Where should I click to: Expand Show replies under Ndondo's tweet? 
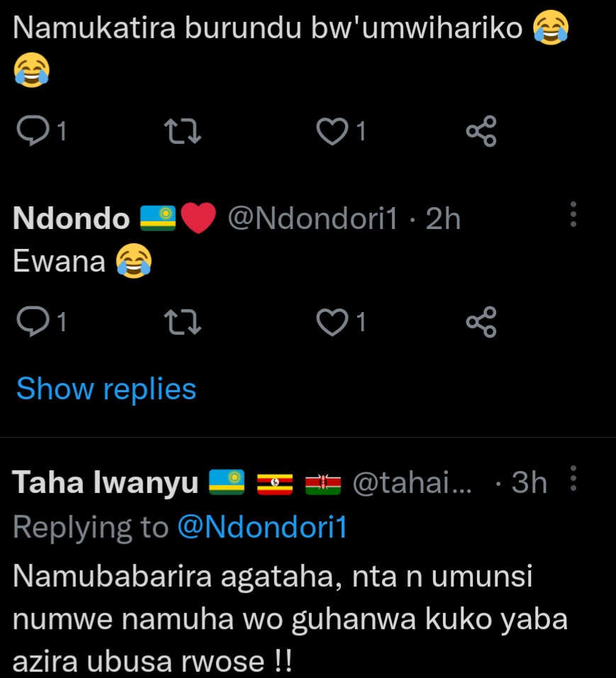click(106, 389)
